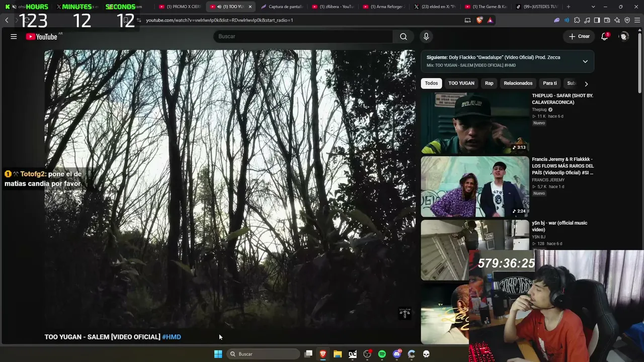Select the Rap filter chip
This screenshot has width=644, height=362.
point(489,83)
